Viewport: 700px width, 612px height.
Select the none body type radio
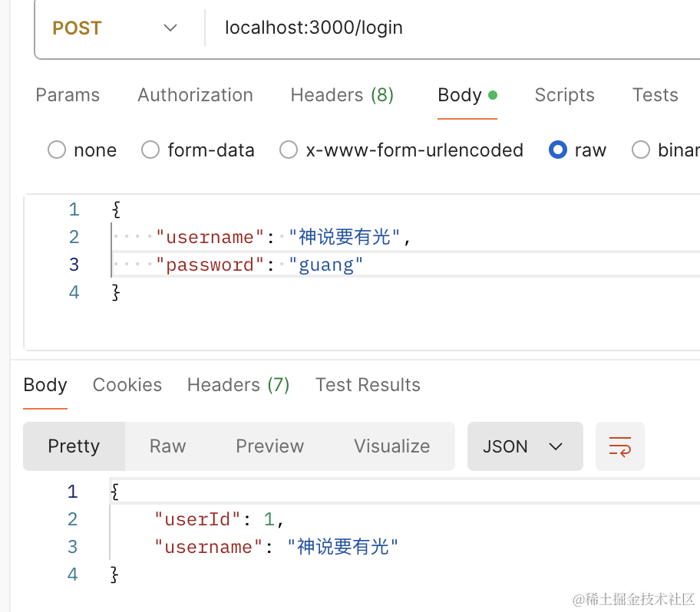pyautogui.click(x=57, y=150)
